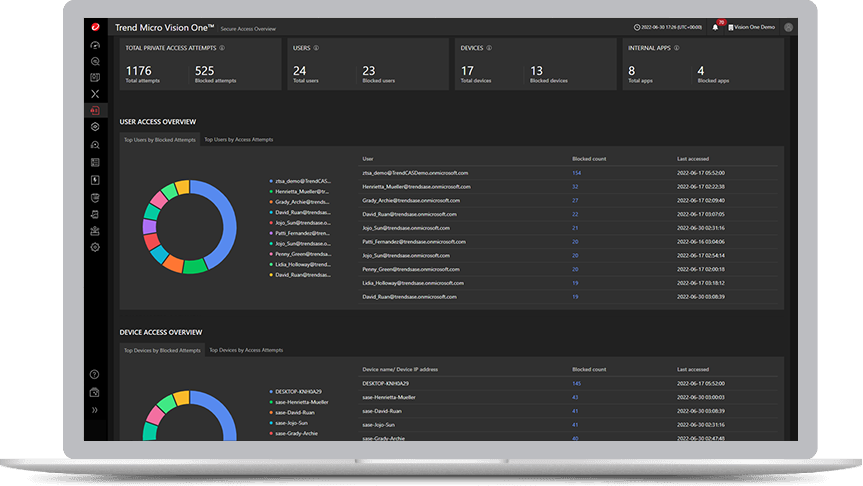Select sase-David-Ruan in device table
The width and height of the screenshot is (863, 486).
pos(382,411)
